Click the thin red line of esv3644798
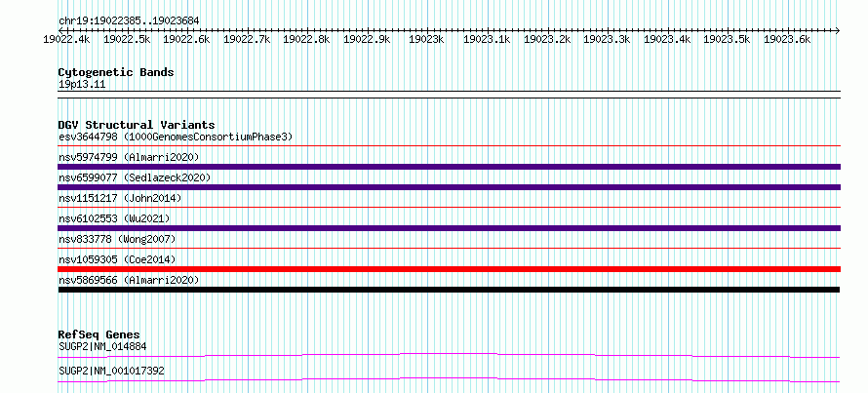 click(449, 146)
